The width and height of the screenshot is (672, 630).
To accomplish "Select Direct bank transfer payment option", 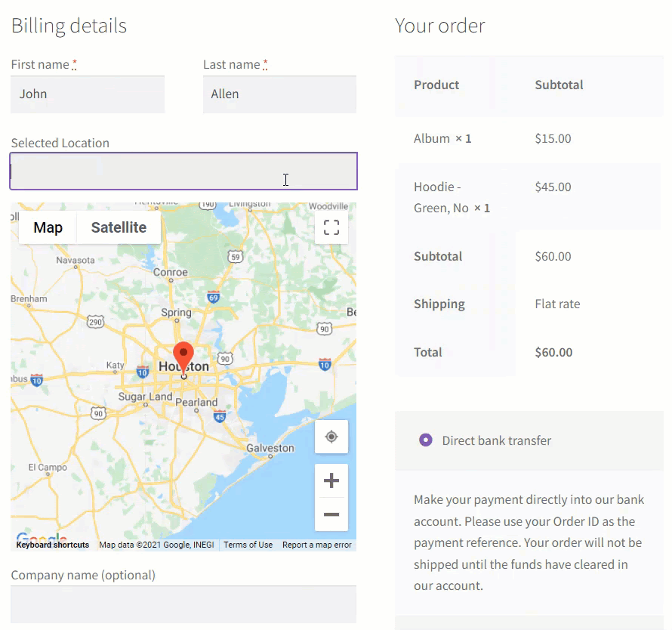I will (426, 440).
